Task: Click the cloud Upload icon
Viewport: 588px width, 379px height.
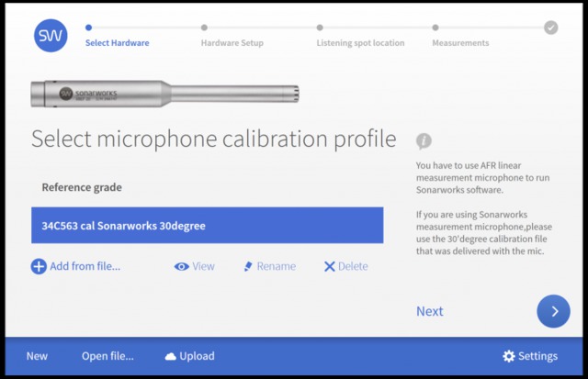Action: click(170, 356)
